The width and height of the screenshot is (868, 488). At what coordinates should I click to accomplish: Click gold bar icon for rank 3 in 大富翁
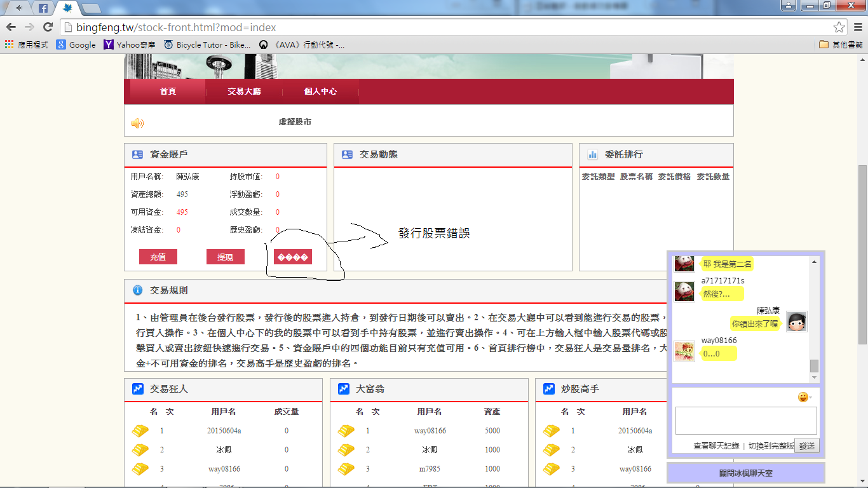[346, 469]
